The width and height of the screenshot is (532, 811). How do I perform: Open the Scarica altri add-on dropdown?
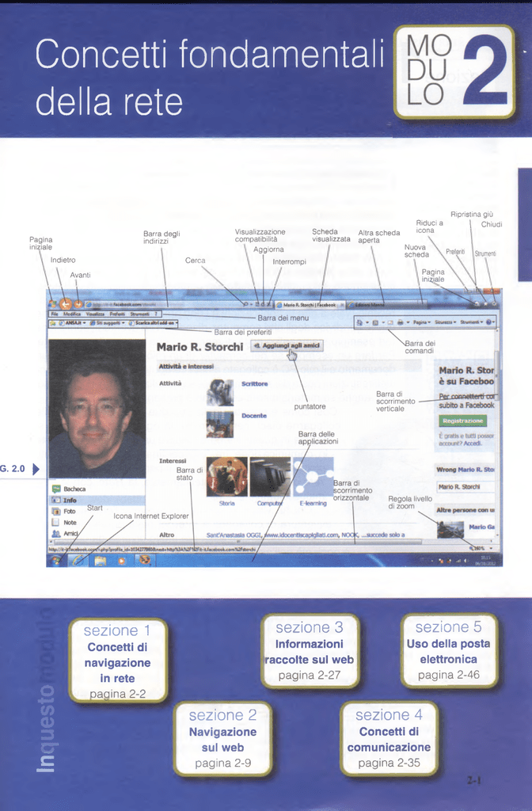(154, 323)
